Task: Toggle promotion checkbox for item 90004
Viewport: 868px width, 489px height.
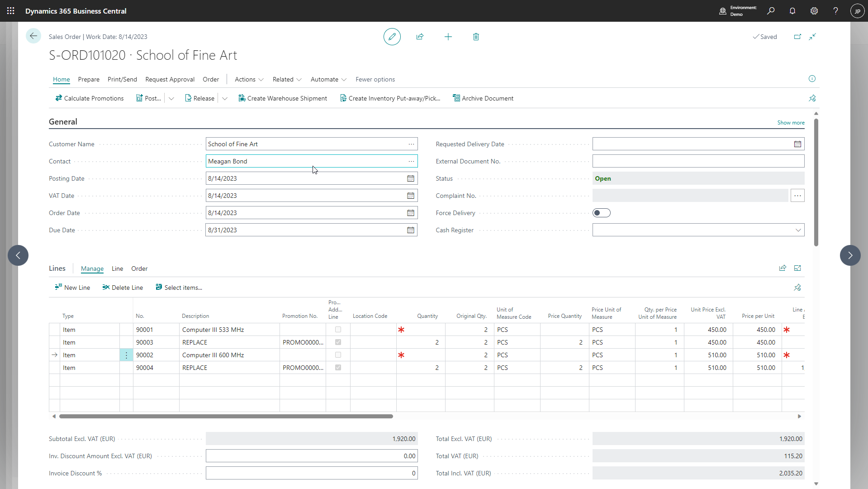Action: (338, 368)
